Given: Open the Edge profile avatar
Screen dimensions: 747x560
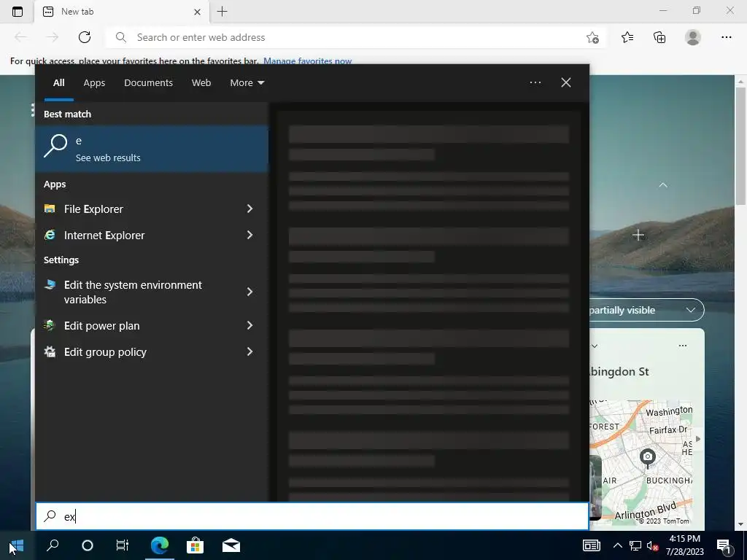Looking at the screenshot, I should pos(693,37).
